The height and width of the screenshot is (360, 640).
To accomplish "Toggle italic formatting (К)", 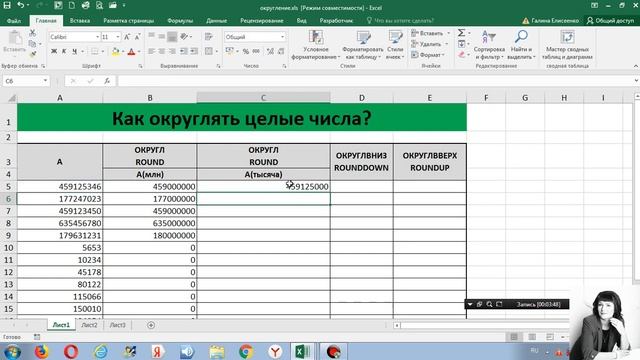I will pyautogui.click(x=64, y=51).
